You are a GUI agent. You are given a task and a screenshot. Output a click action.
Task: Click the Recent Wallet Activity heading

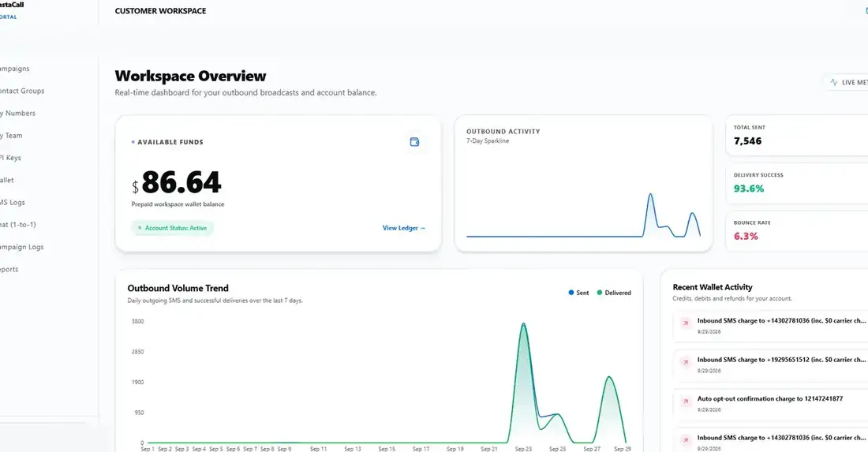coord(713,287)
